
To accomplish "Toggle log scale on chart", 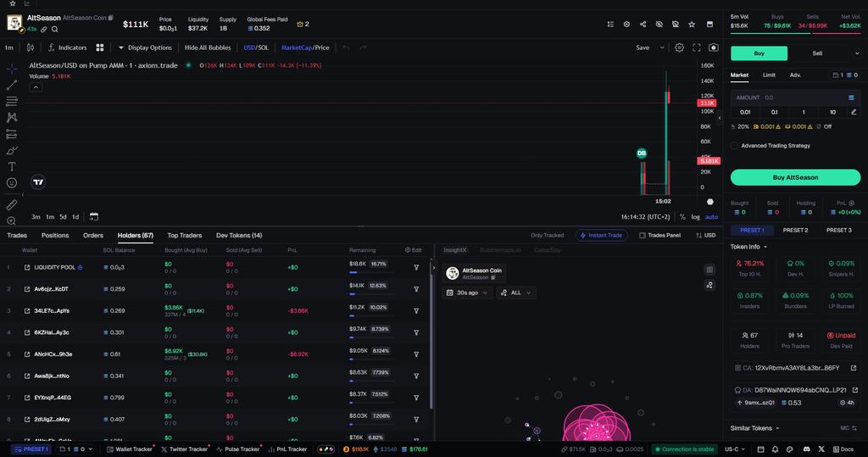I will tap(695, 217).
